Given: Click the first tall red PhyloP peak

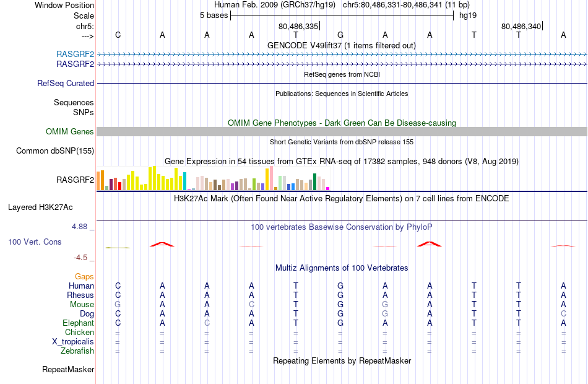Looking at the screenshot, I should (x=162, y=245).
